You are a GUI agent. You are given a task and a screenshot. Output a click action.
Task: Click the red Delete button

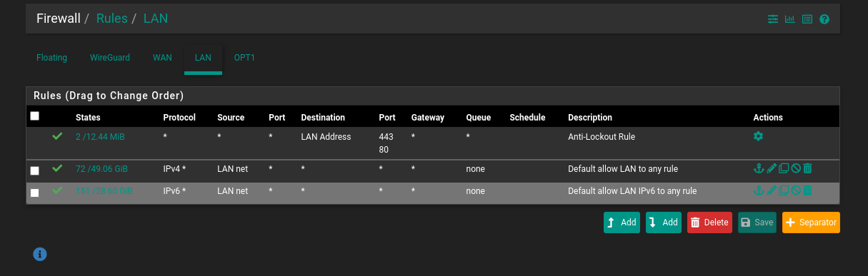click(x=709, y=223)
